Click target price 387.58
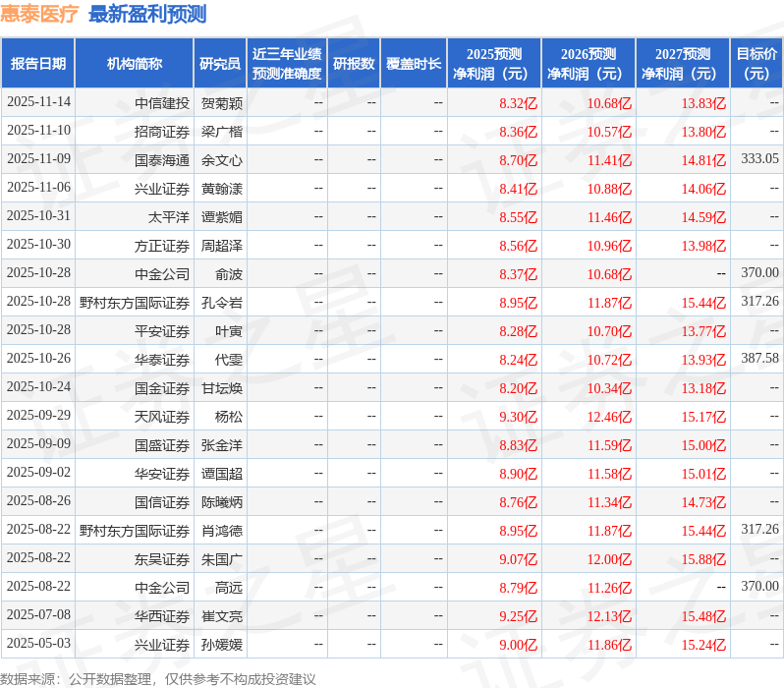 coord(760,359)
